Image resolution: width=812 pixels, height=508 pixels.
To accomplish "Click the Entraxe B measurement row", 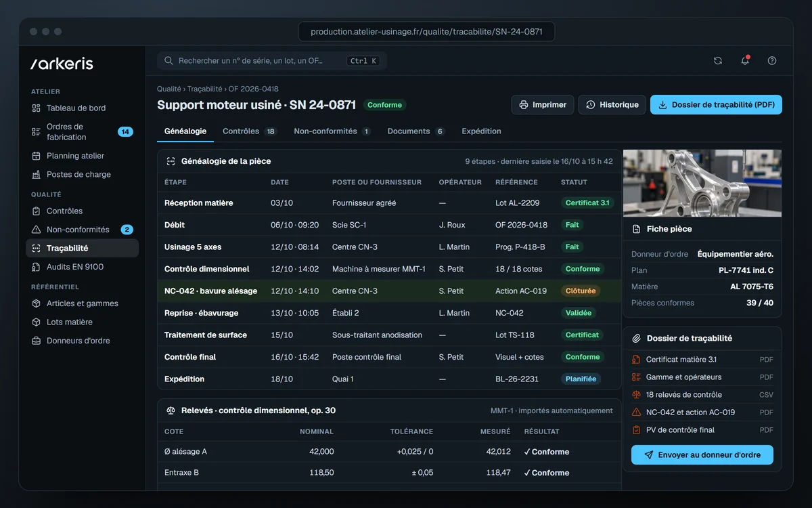I will click(389, 473).
